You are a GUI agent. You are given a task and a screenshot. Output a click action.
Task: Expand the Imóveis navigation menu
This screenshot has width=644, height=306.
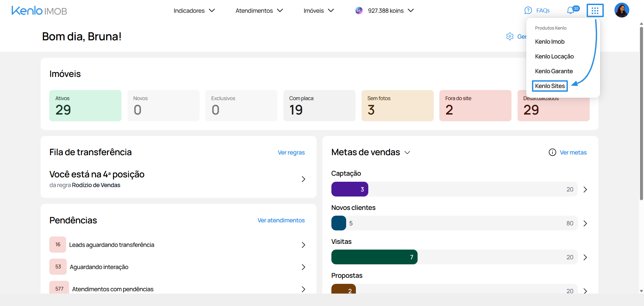(319, 11)
